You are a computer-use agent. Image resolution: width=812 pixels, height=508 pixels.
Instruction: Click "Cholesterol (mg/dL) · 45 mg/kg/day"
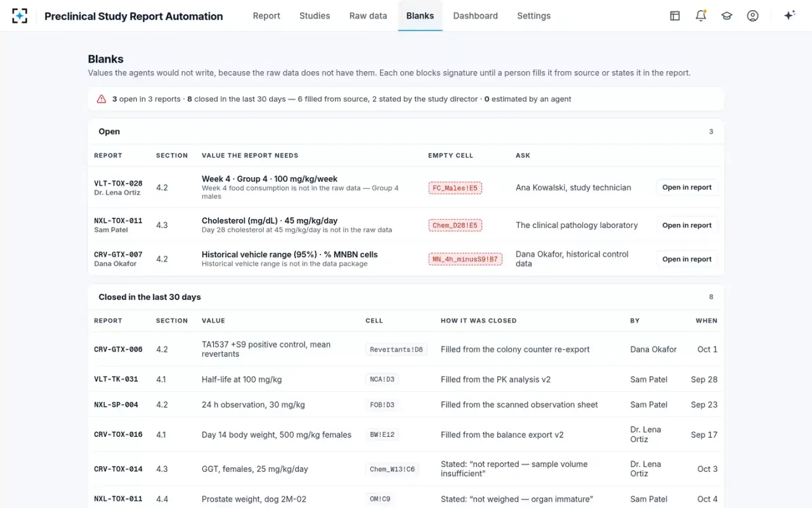click(x=270, y=220)
